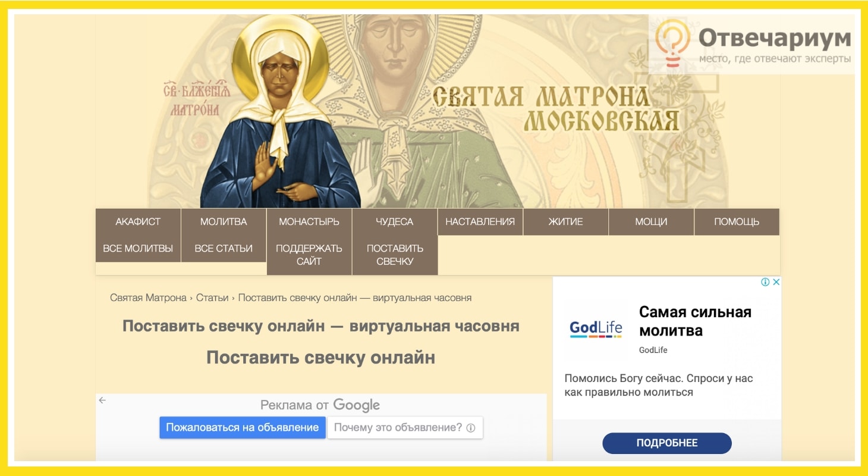868x476 pixels.
Task: Open the ПОМОЩЬ menu item
Action: click(x=737, y=222)
